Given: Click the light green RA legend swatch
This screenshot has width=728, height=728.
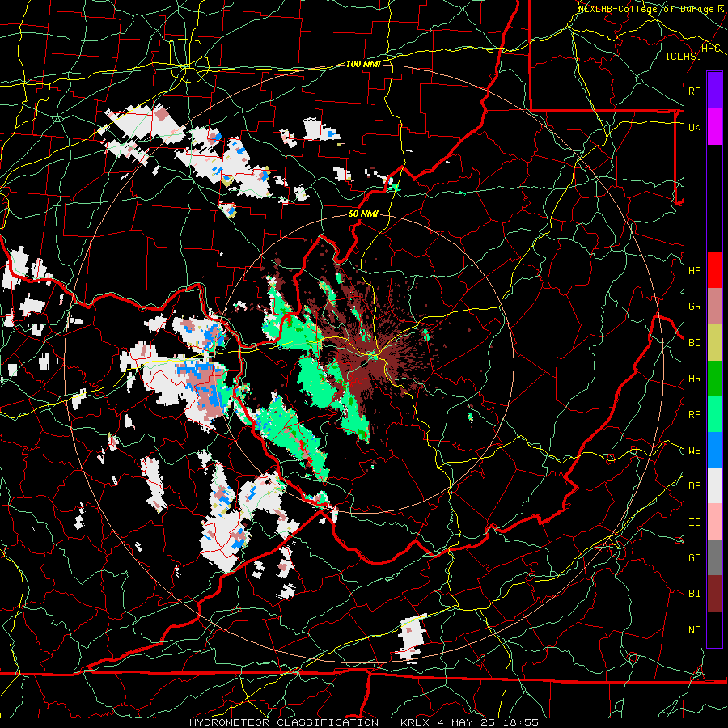Looking at the screenshot, I should point(714,414).
